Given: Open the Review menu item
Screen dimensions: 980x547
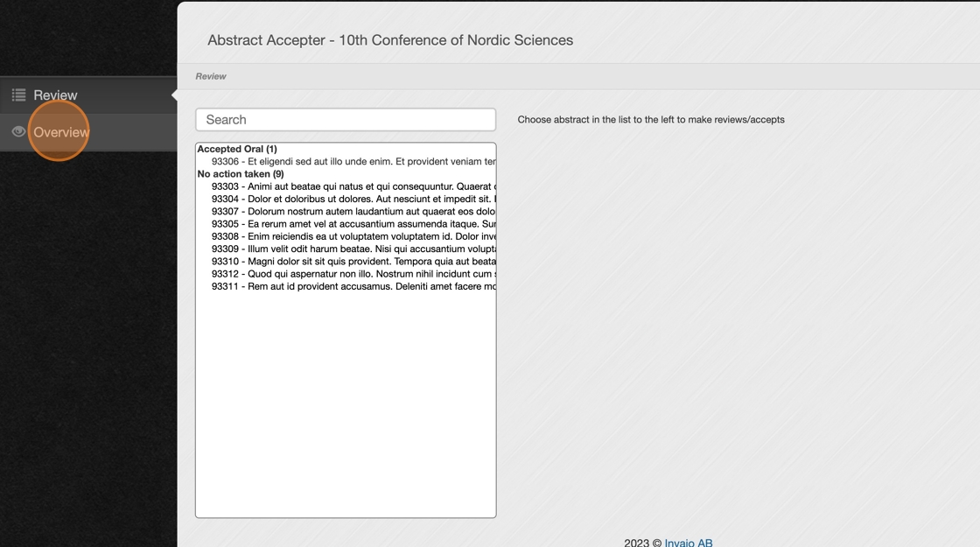Looking at the screenshot, I should 88,95.
